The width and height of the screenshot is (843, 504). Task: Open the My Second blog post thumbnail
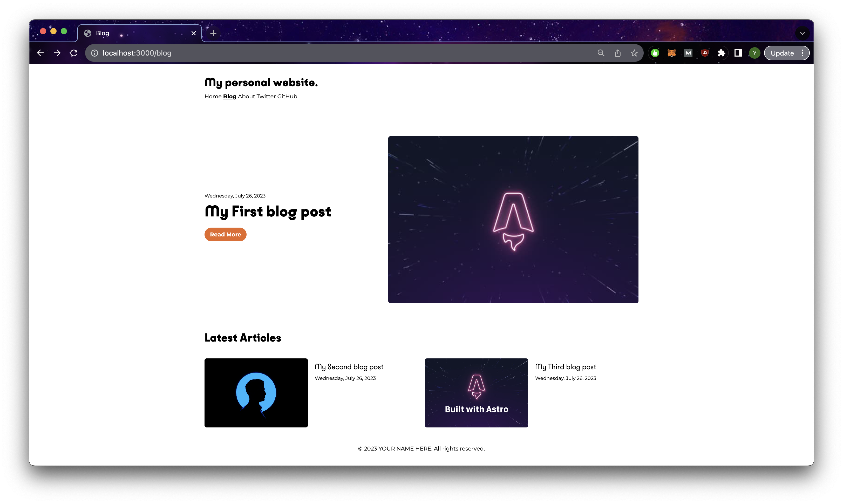(256, 393)
